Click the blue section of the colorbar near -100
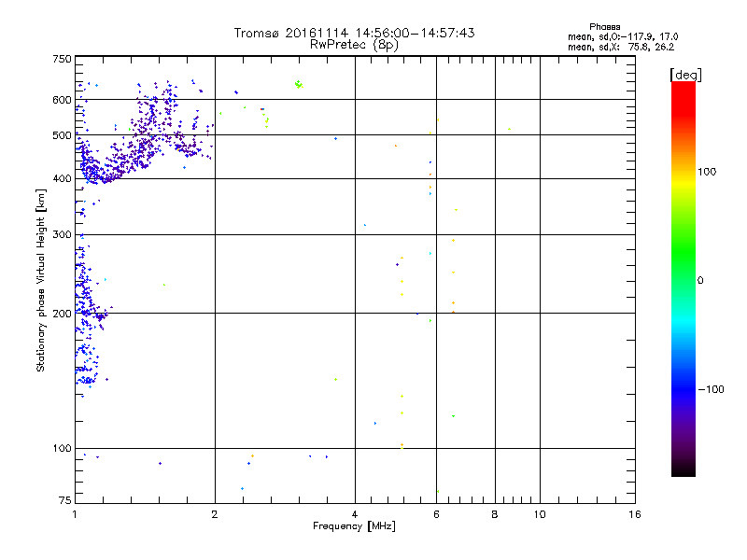This screenshot has height=560, width=747. tap(684, 385)
